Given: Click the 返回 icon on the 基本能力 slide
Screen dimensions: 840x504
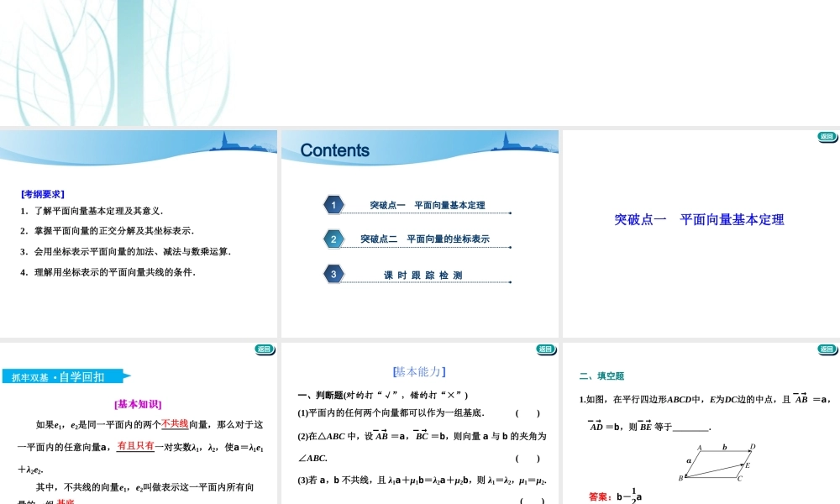Looking at the screenshot, I should click(544, 349).
